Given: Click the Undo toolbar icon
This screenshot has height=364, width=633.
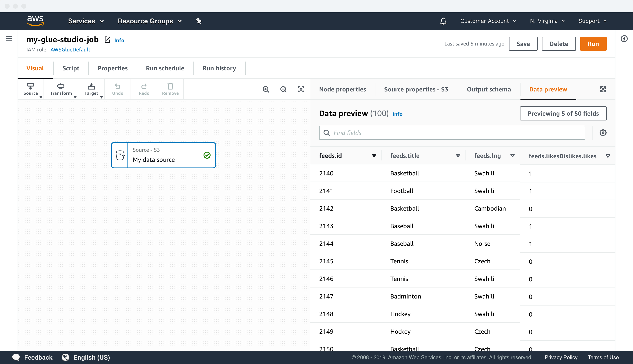Looking at the screenshot, I should pyautogui.click(x=117, y=89).
